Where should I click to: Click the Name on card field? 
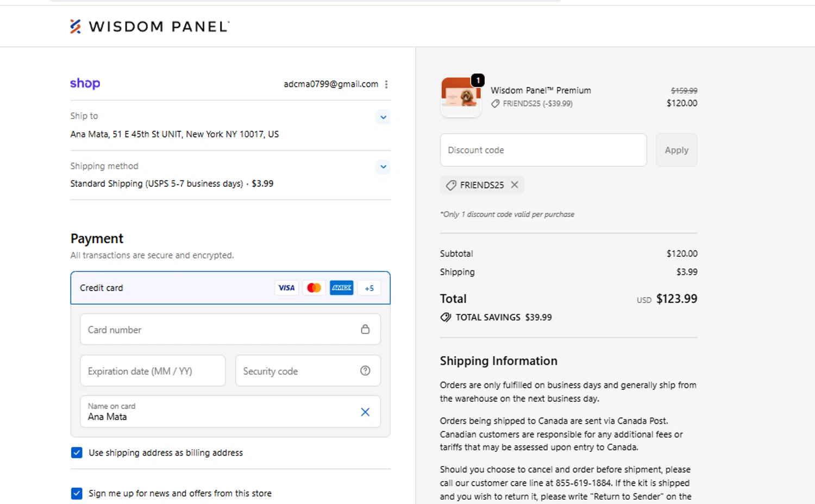coord(230,412)
